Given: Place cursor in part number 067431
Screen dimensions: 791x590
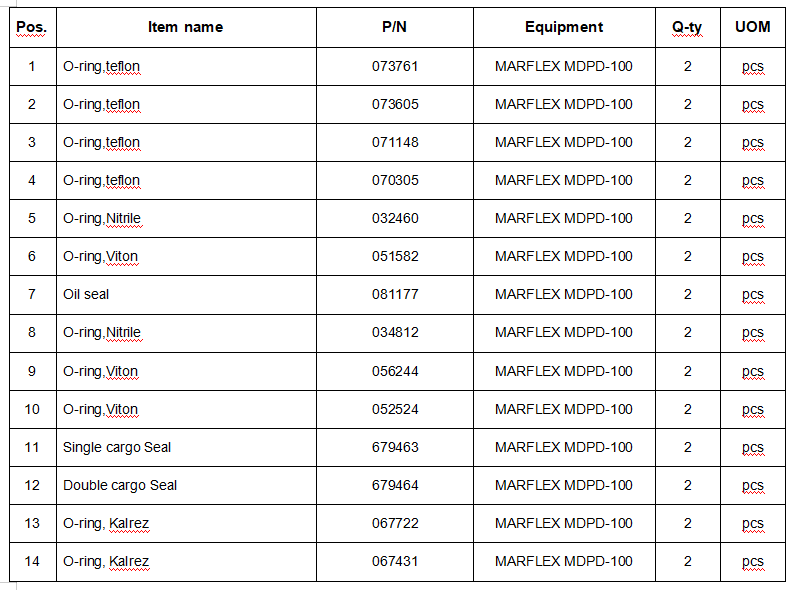Looking at the screenshot, I should click(x=394, y=561).
